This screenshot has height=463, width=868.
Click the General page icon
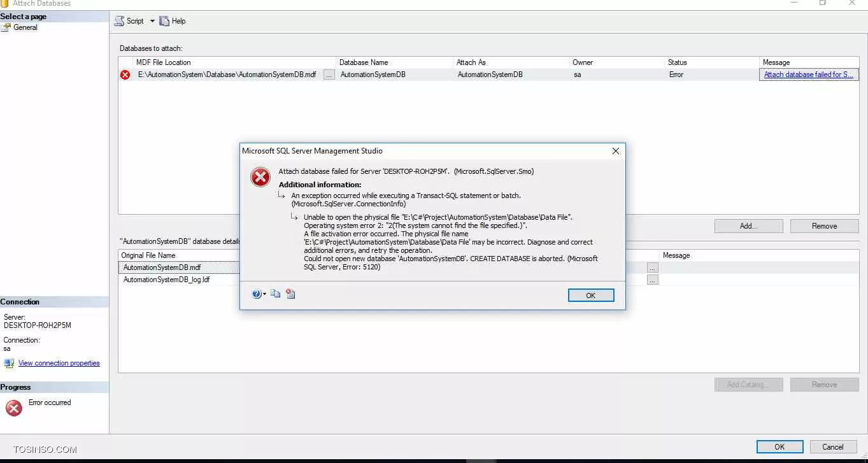(x=6, y=27)
